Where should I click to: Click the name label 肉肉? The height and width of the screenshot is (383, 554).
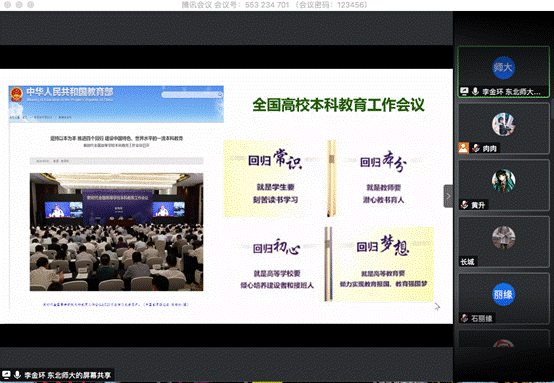point(490,148)
